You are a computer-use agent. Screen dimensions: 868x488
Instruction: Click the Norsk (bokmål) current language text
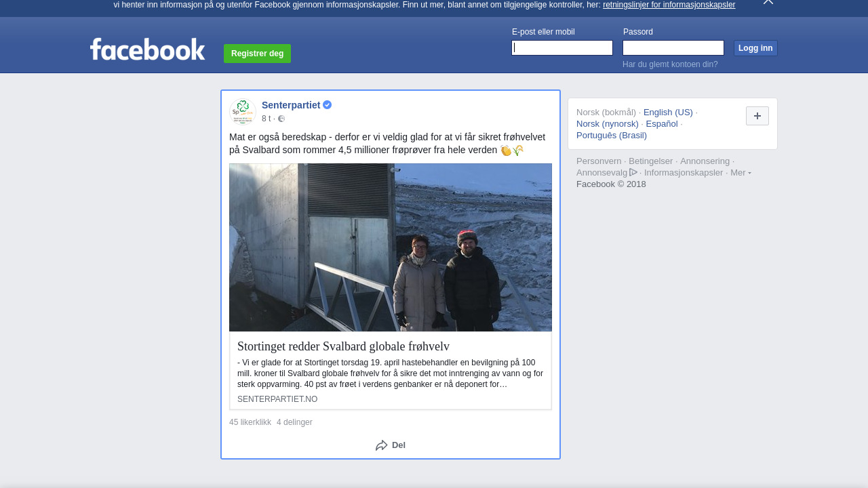coord(606,113)
